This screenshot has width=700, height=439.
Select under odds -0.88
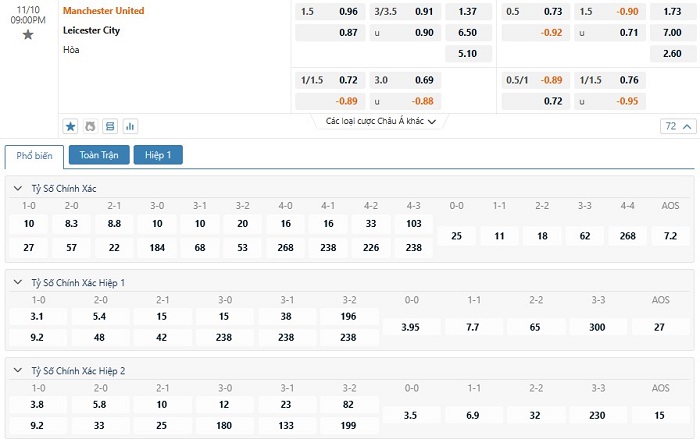point(405,101)
